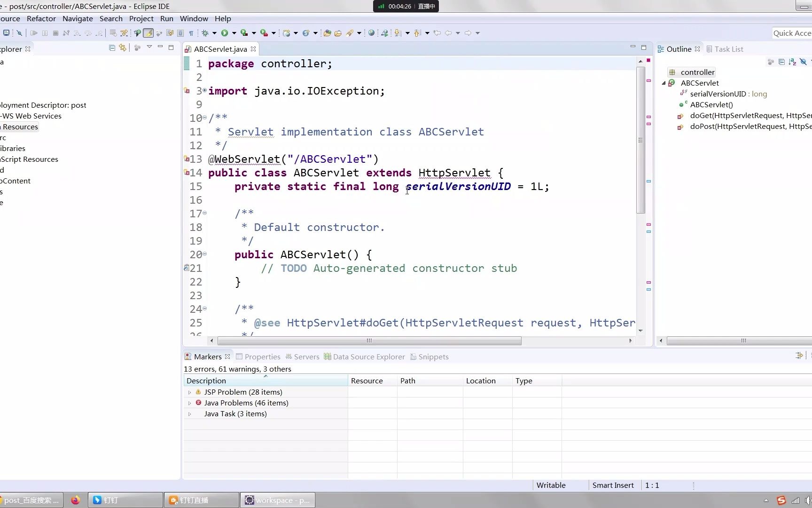Viewport: 812px width, 508px height.
Task: Open the Run dropdown arrow
Action: (234, 33)
